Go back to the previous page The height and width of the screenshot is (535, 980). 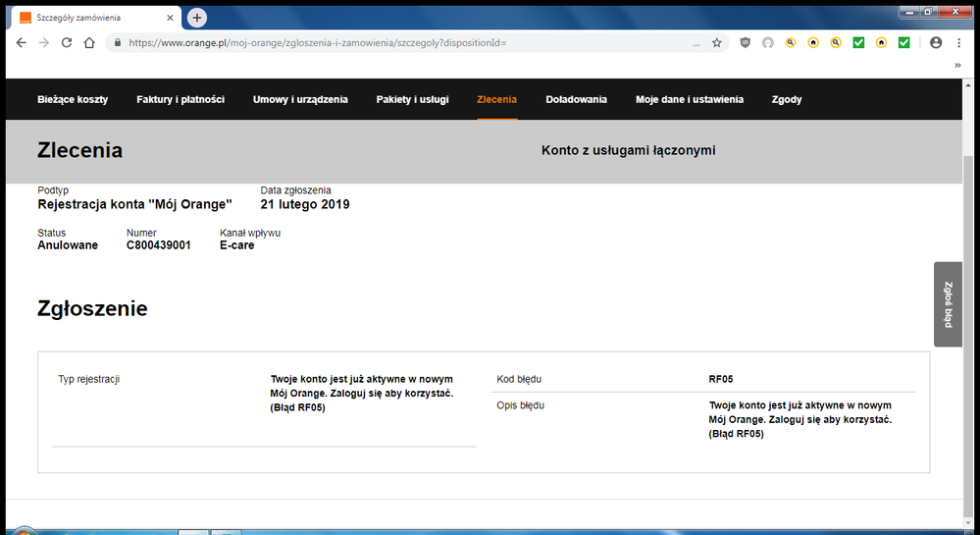pyautogui.click(x=22, y=42)
